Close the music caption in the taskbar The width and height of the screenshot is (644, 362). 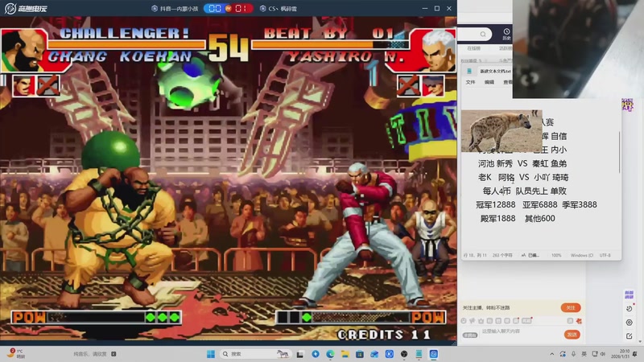(x=114, y=354)
